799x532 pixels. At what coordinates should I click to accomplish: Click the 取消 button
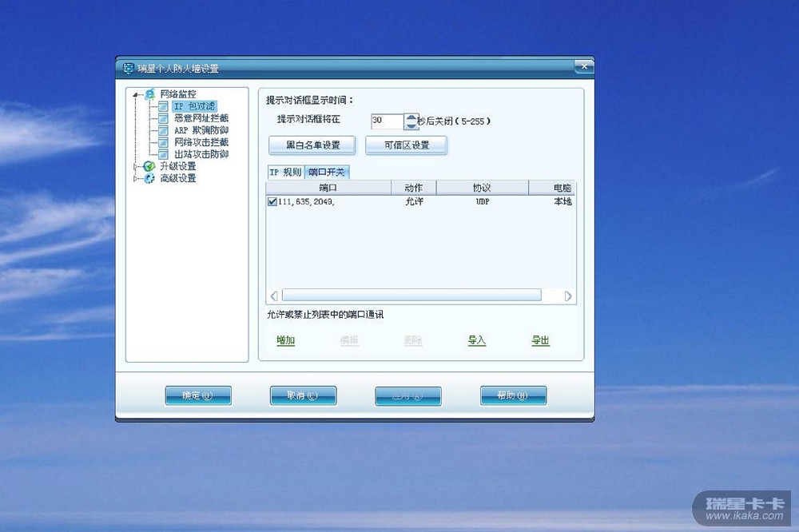(x=303, y=395)
